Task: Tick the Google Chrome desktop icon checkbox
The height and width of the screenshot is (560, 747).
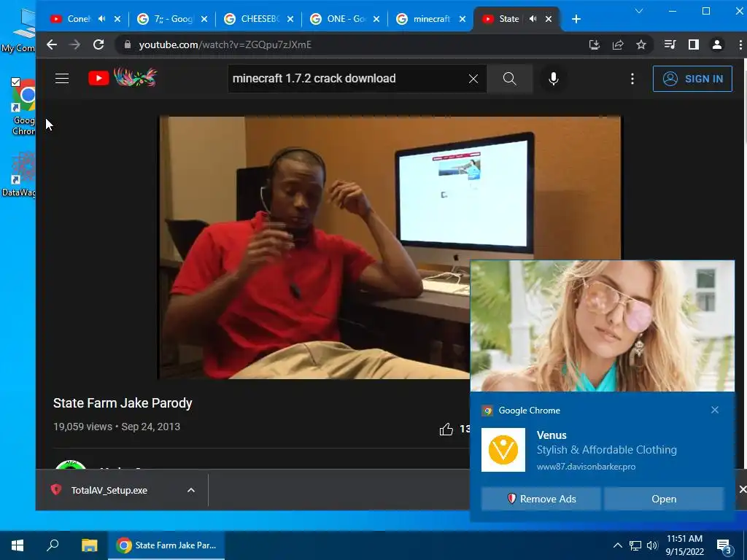Action: coord(16,82)
